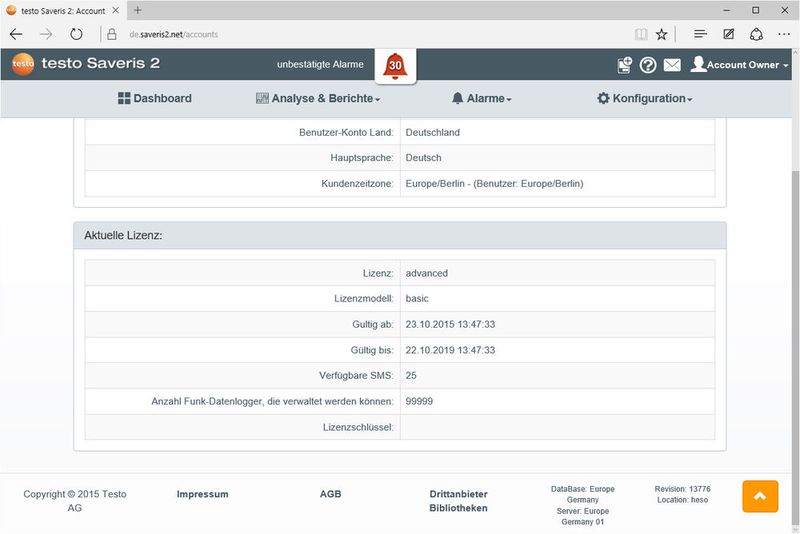
Task: Click 'DataBase: Europe Germany' footer text
Action: [583, 494]
